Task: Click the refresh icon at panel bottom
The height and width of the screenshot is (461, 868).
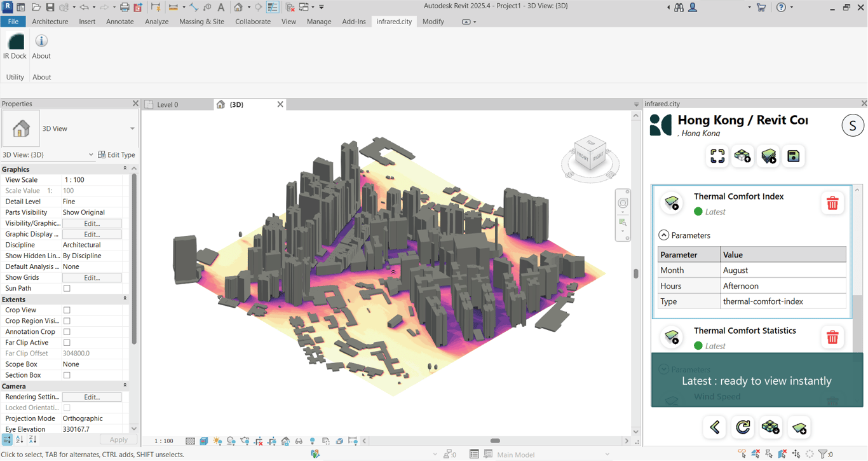Action: [743, 427]
